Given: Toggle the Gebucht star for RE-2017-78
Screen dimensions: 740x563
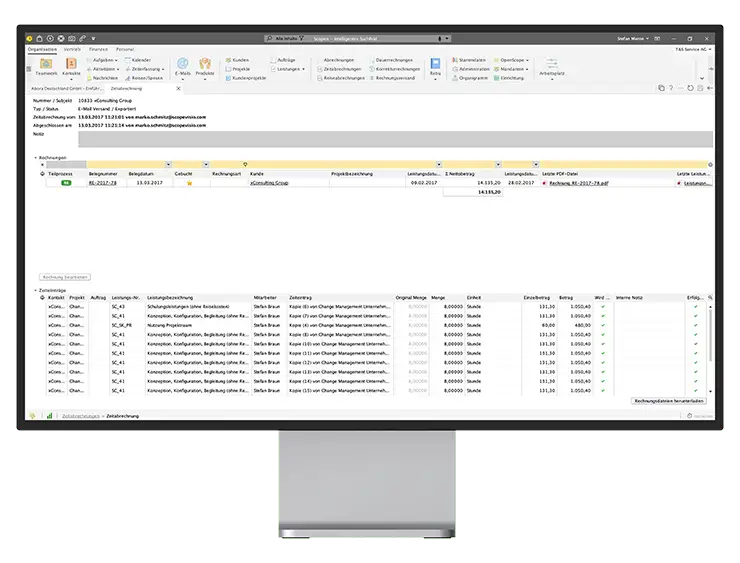Looking at the screenshot, I should [189, 184].
